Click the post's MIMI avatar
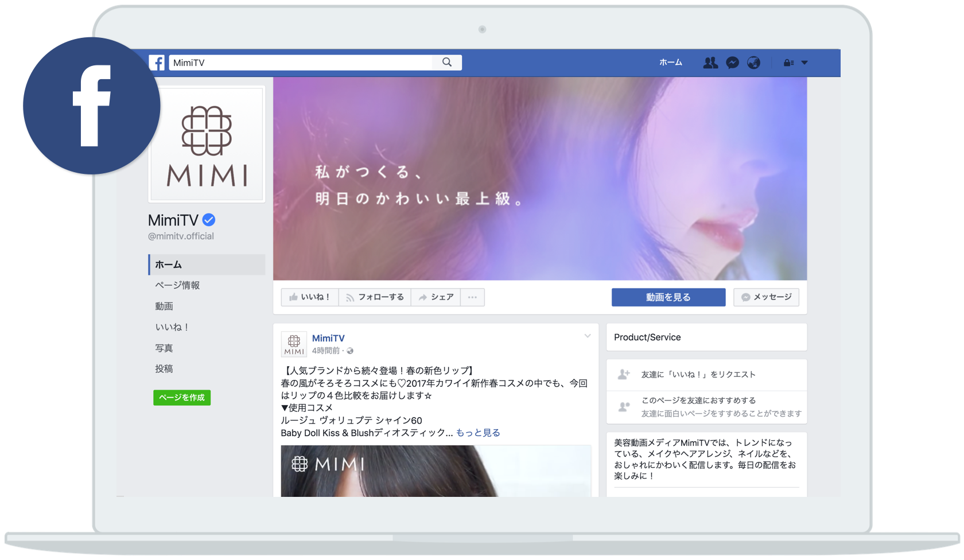Image resolution: width=964 pixels, height=560 pixels. 294,344
